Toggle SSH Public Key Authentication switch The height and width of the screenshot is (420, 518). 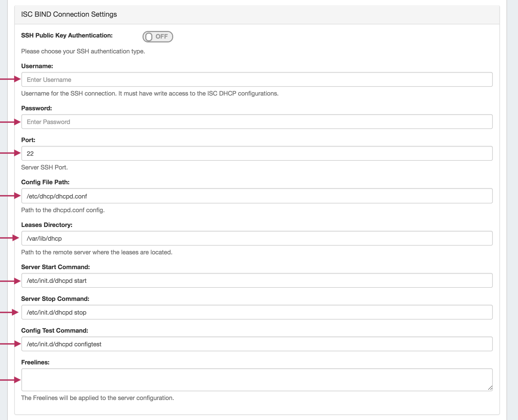[x=158, y=37]
